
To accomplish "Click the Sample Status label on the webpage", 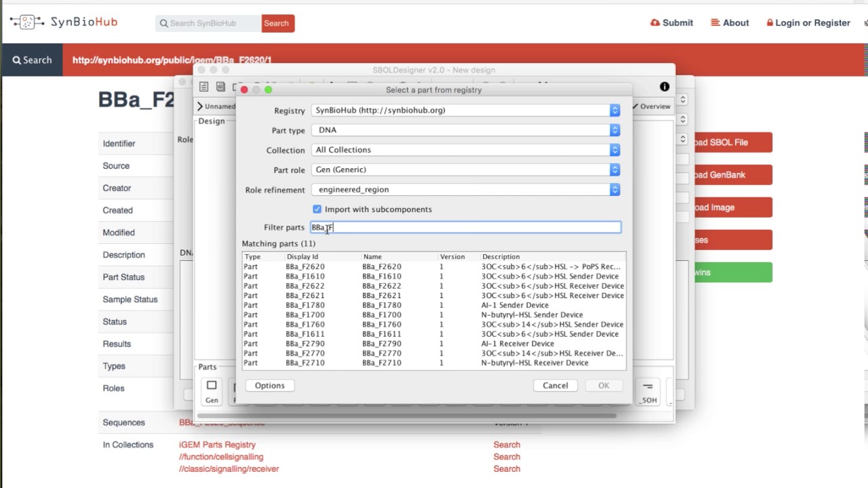I will coord(130,300).
